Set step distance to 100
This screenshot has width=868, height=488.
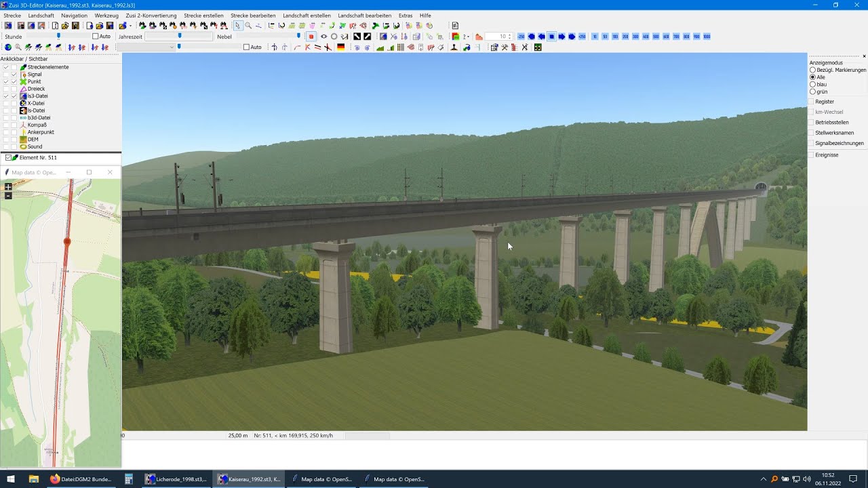pos(615,37)
